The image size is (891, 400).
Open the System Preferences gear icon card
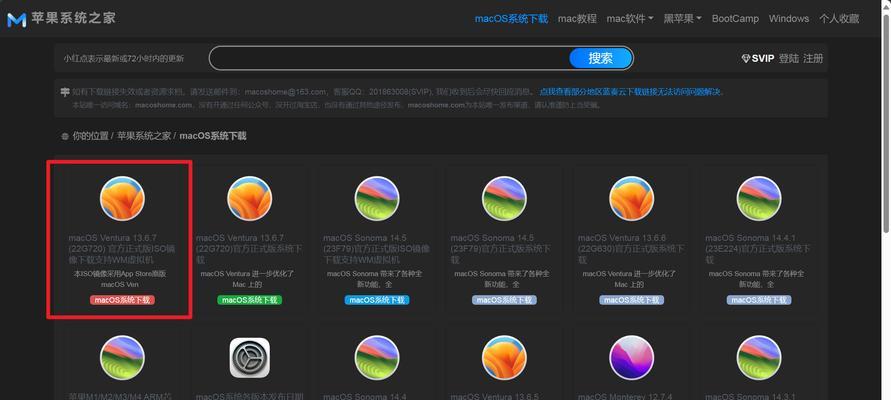pos(249,358)
